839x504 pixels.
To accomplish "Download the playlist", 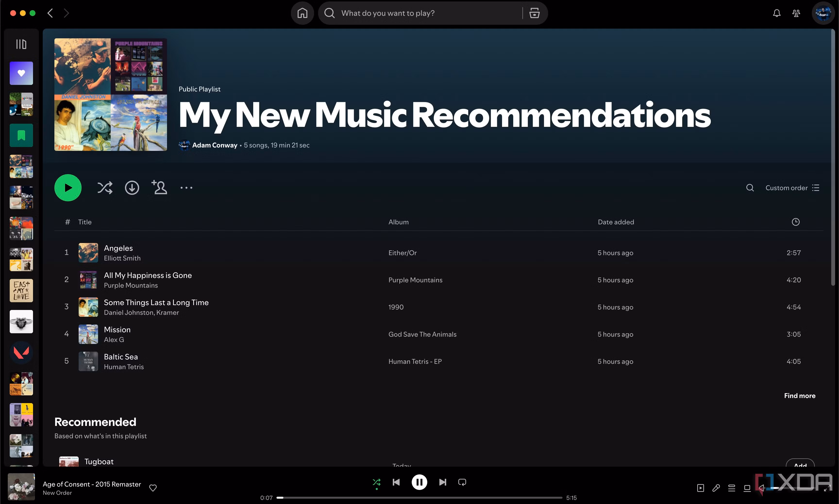I will 132,188.
